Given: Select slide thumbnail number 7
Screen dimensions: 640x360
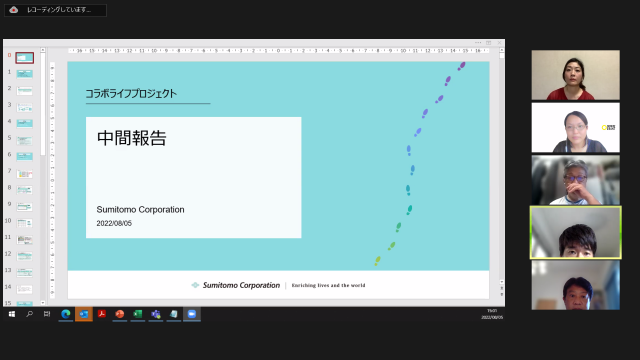Looking at the screenshot, I should (24, 173).
